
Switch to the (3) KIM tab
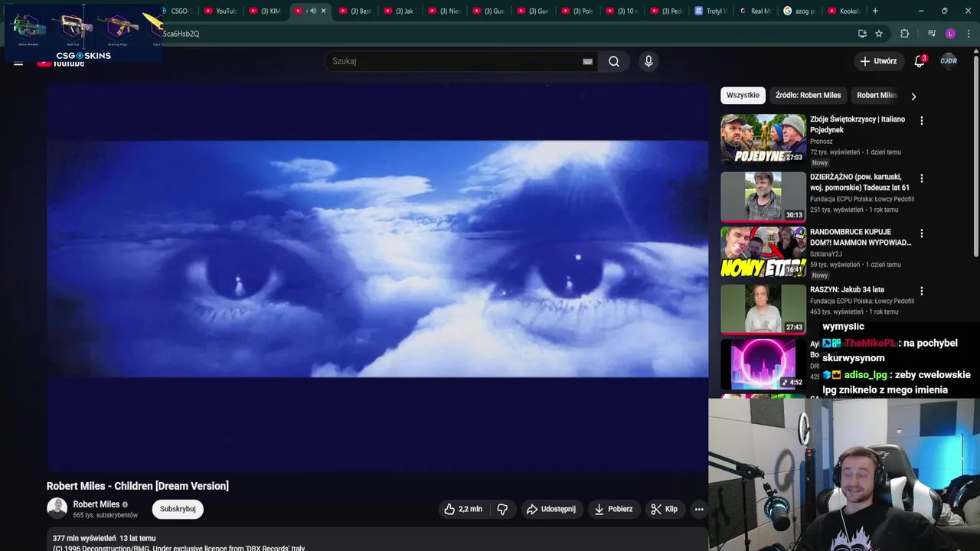click(265, 11)
